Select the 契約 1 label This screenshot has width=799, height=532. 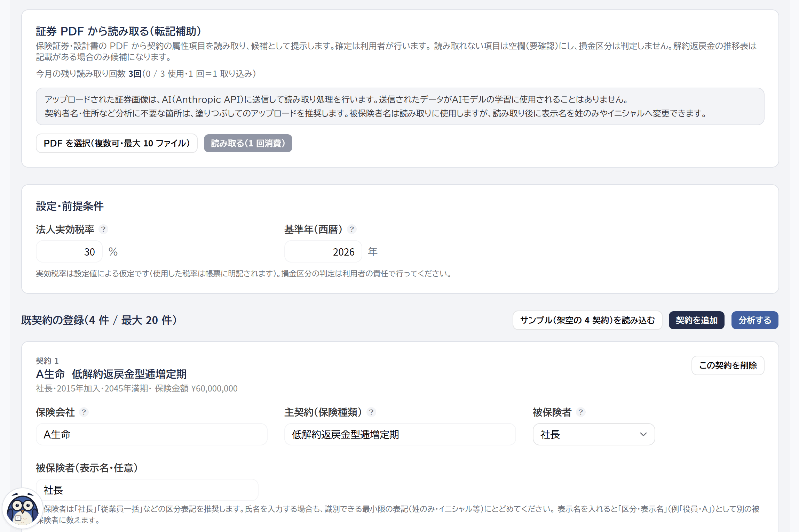tap(47, 361)
